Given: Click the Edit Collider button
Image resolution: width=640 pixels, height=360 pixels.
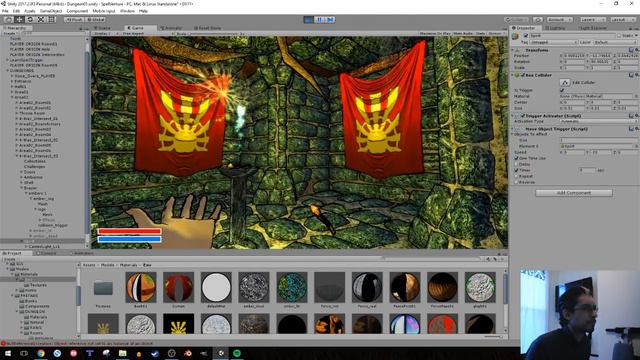Looking at the screenshot, I should (x=564, y=82).
